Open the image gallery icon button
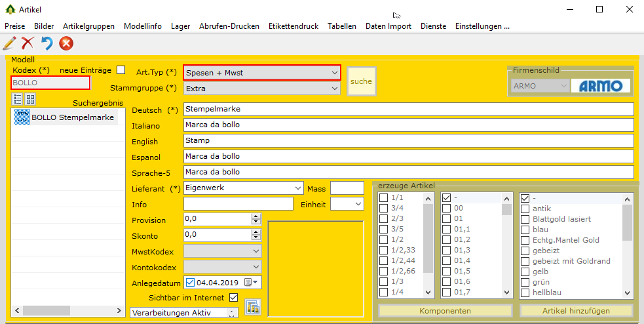This screenshot has height=324, width=644. point(252,306)
